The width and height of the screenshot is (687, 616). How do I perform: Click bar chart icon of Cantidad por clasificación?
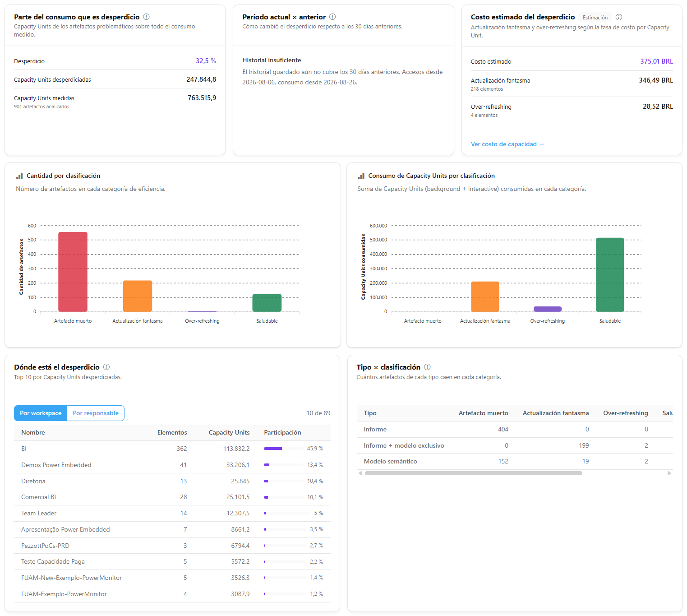pyautogui.click(x=19, y=176)
